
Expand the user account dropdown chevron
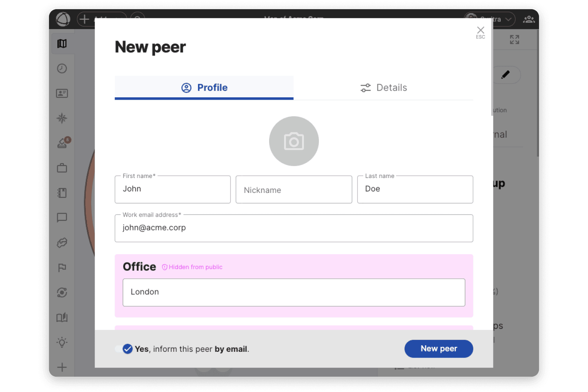point(508,19)
